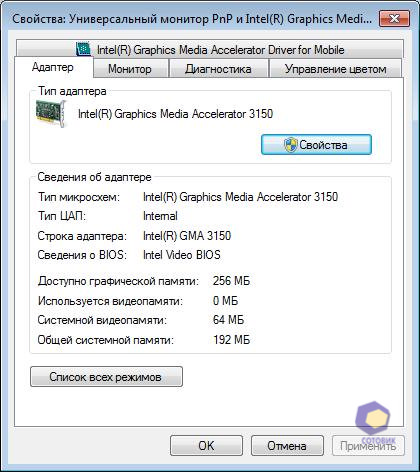Open the Диагностика tab
Screen dimensions: 420x472
coord(218,69)
